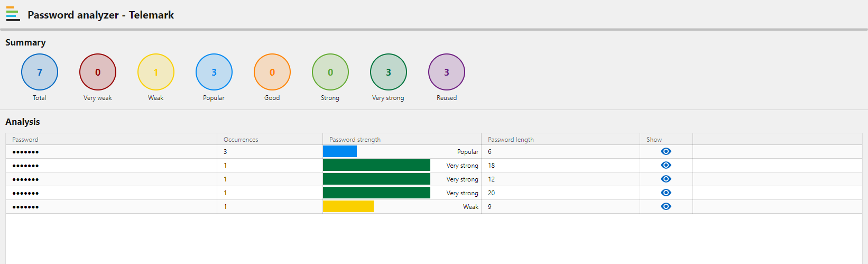868x264 pixels.
Task: Click the Show column header
Action: pos(667,139)
